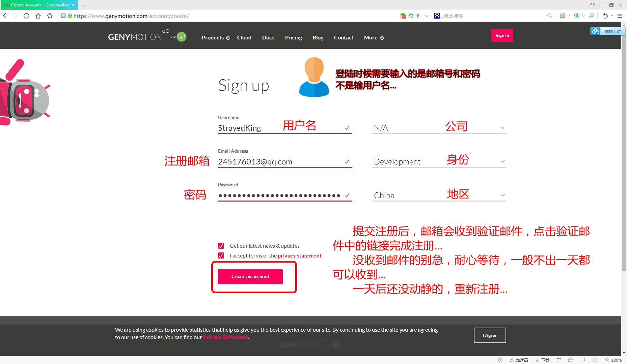Open the green window icon with red badge
The image size is (627, 364).
403,16
